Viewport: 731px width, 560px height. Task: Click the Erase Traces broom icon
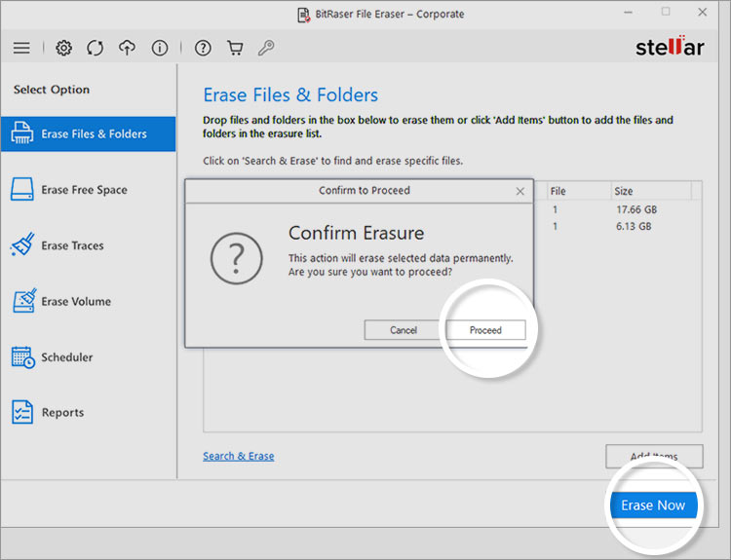(x=22, y=244)
